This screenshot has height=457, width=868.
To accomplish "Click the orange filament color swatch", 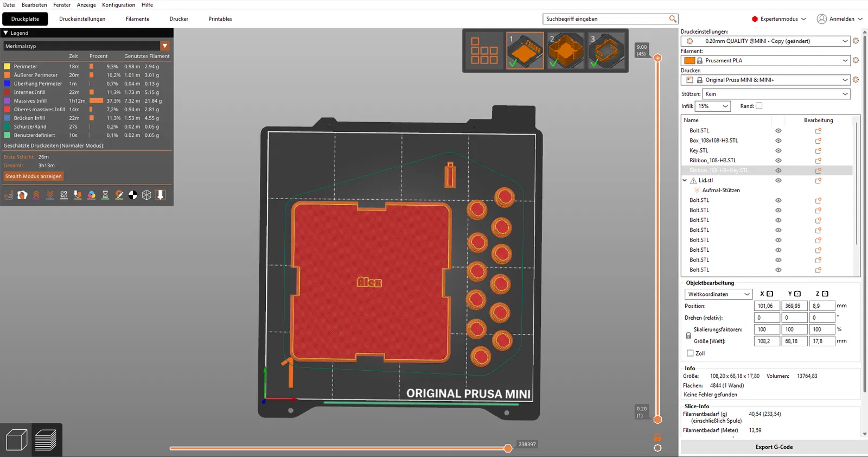I will pyautogui.click(x=690, y=60).
